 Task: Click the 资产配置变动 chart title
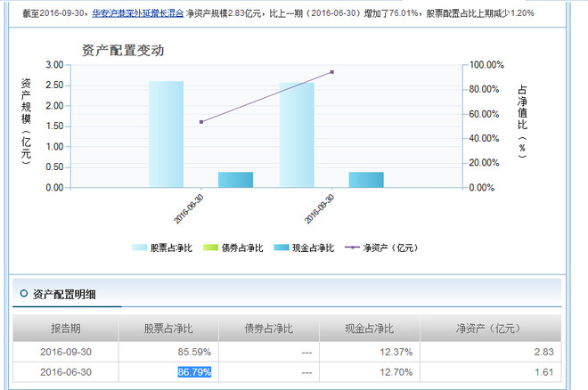[123, 50]
